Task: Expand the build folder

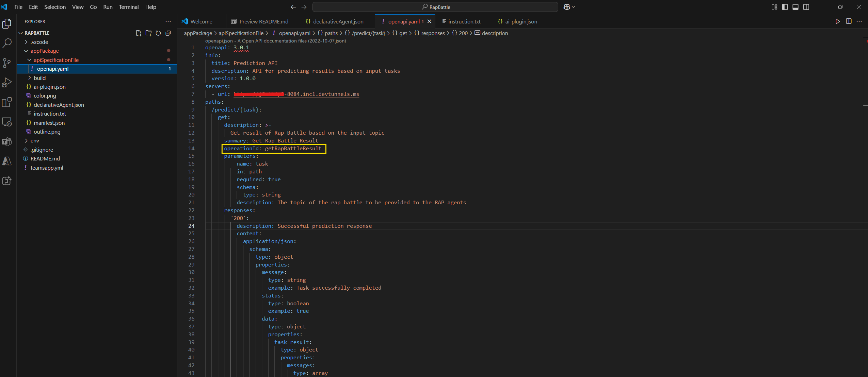Action: 29,78
